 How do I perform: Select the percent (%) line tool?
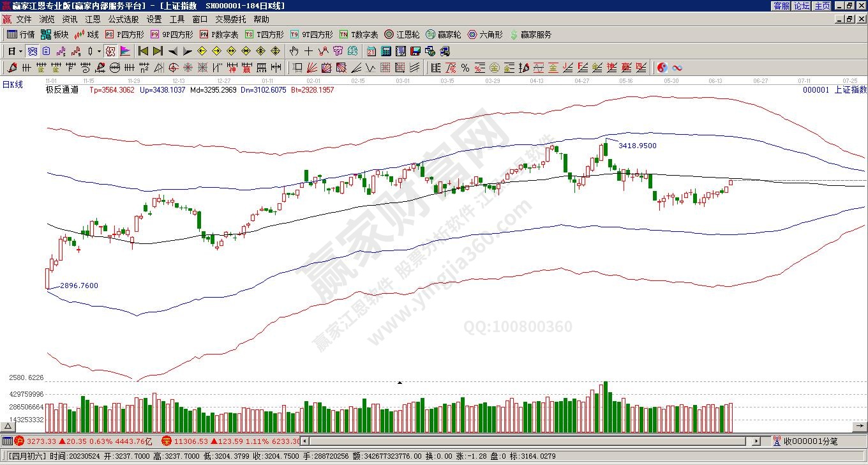[465, 68]
